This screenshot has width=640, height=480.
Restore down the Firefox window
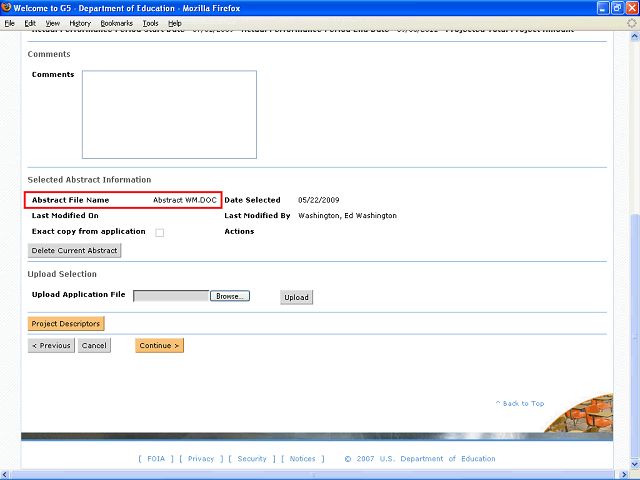coord(618,8)
